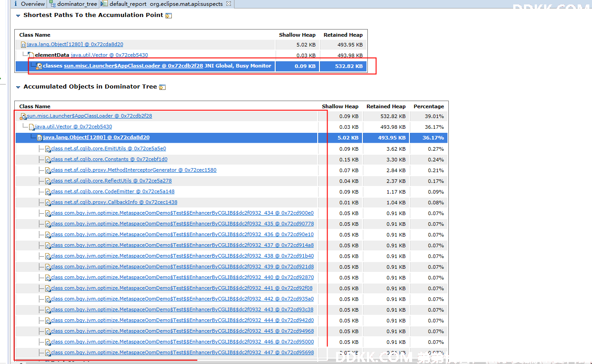Open EnhancerByCGLIB class link ending _438
Image resolution: width=592 pixels, height=364 pixels.
click(182, 256)
